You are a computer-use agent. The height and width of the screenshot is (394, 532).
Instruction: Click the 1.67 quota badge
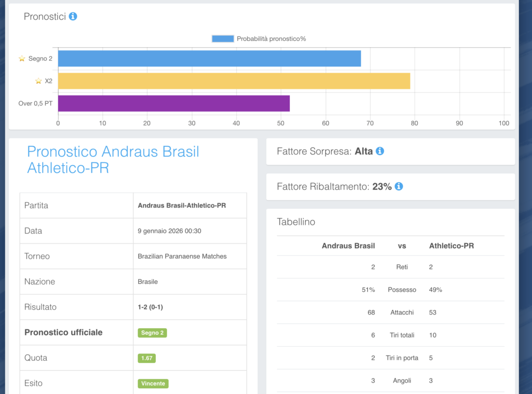[147, 358]
